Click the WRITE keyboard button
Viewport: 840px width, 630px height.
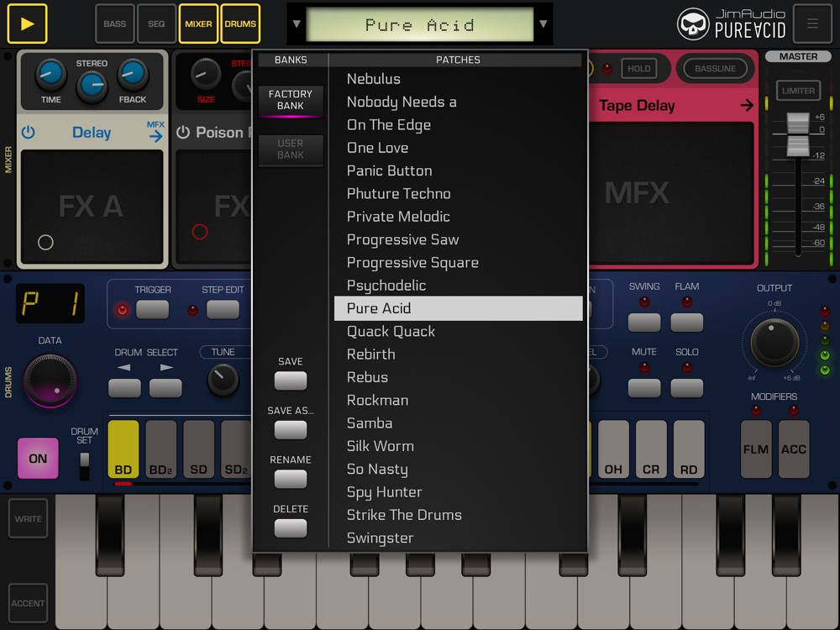(28, 518)
